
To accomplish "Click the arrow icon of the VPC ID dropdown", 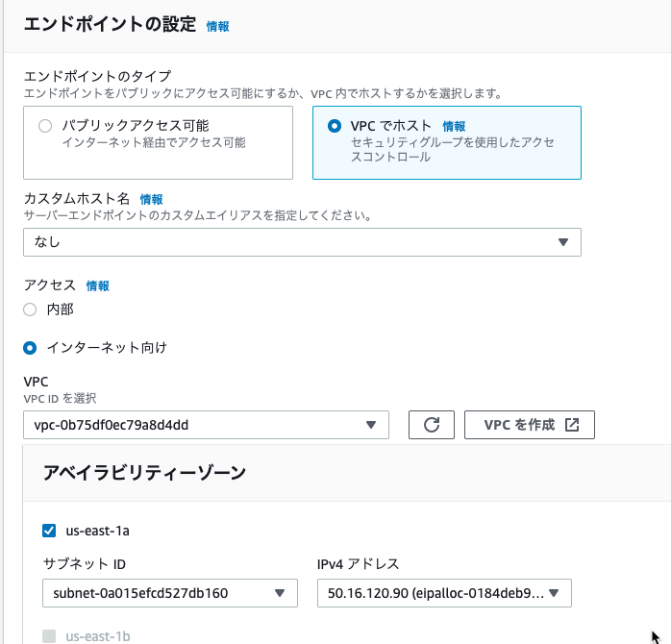I will 371,425.
